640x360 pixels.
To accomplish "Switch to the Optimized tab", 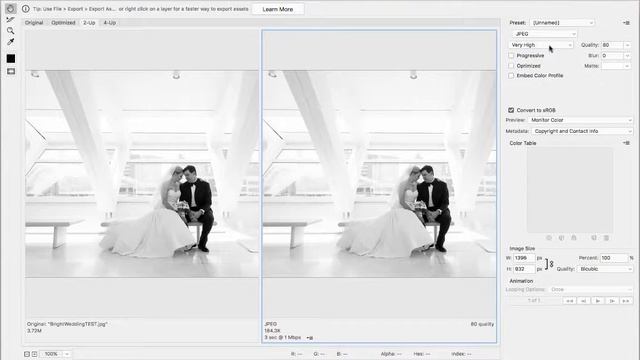I will pyautogui.click(x=63, y=23).
